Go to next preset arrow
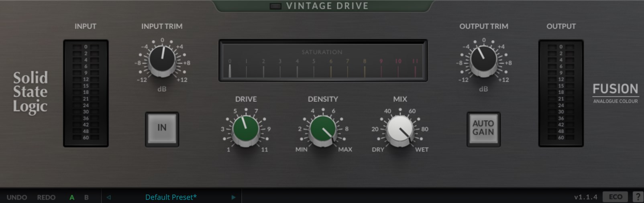 233,197
